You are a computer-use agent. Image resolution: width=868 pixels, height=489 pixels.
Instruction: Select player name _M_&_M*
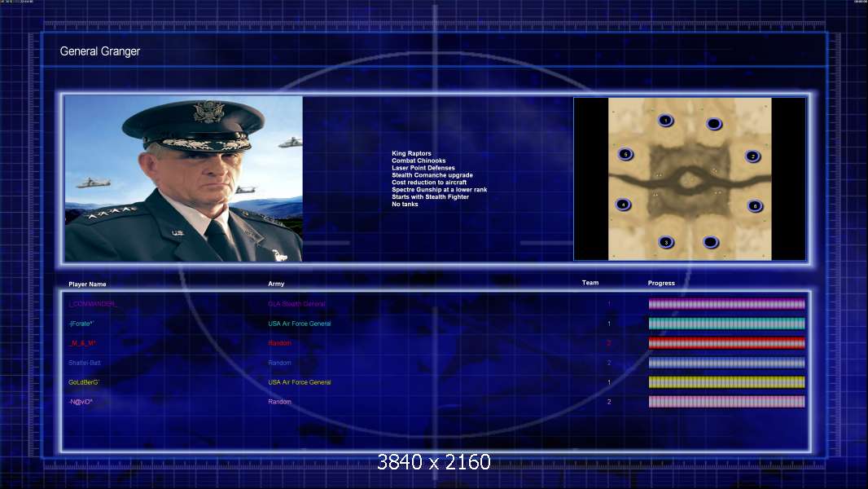82,343
